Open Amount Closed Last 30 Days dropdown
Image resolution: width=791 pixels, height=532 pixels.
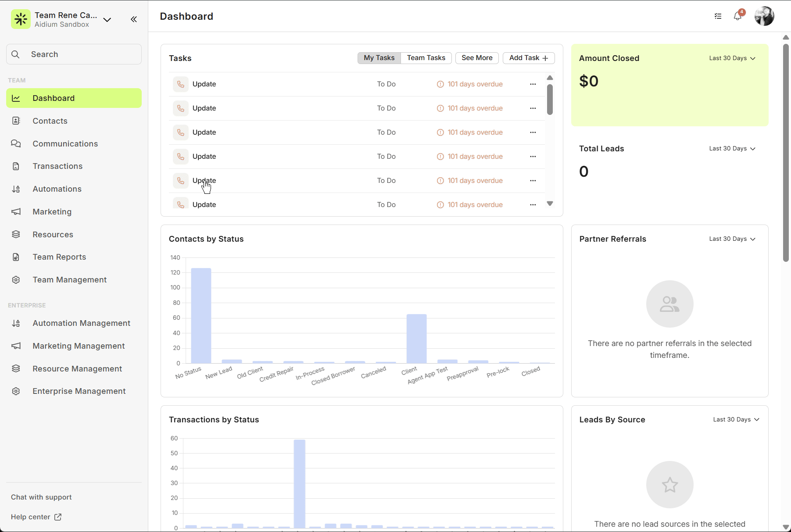point(732,58)
